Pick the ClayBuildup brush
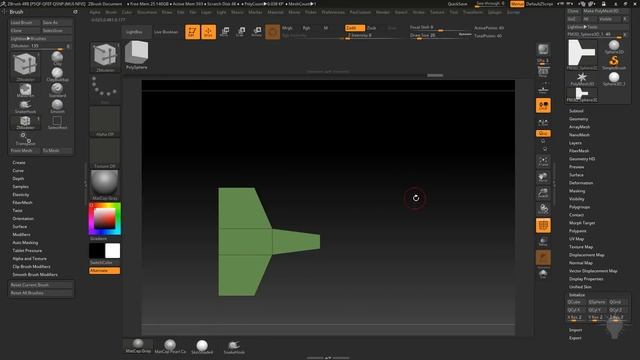Viewport: 640px width, 360px height. point(57,75)
